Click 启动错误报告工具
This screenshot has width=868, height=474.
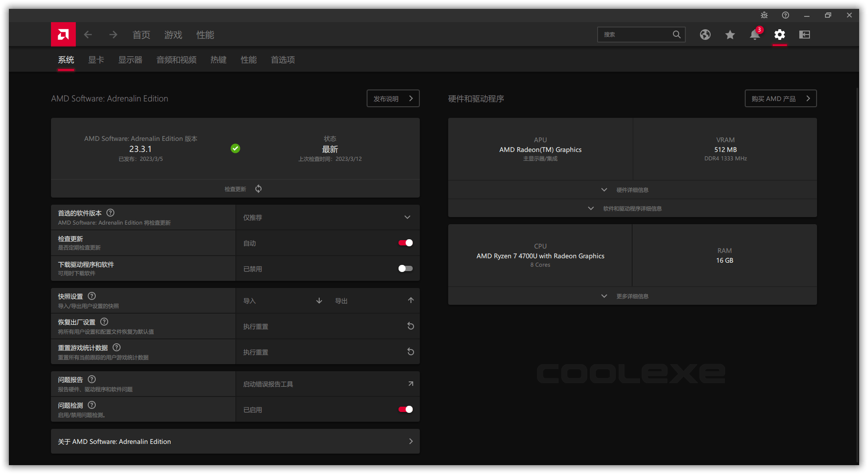pyautogui.click(x=268, y=384)
